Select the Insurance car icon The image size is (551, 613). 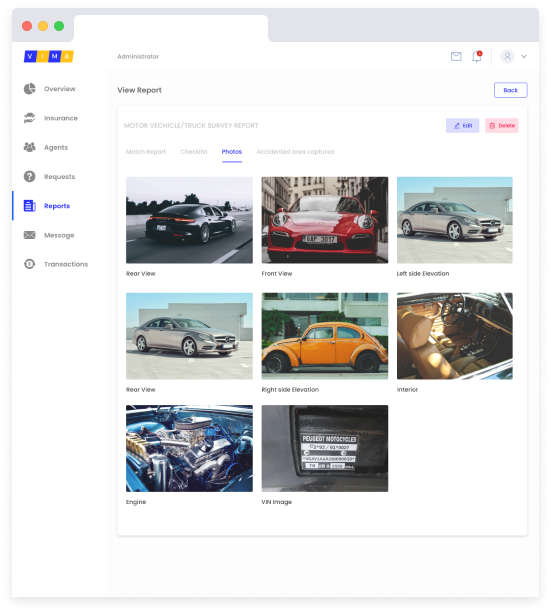tap(29, 118)
